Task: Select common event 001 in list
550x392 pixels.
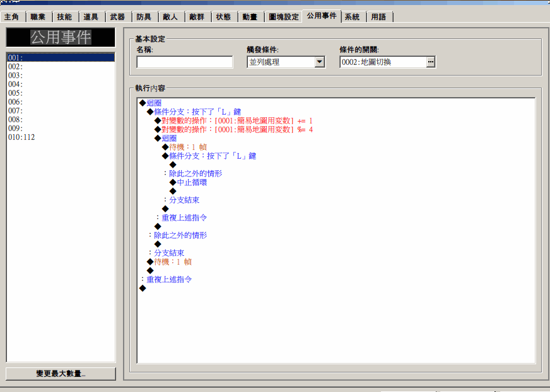Action: (x=61, y=57)
